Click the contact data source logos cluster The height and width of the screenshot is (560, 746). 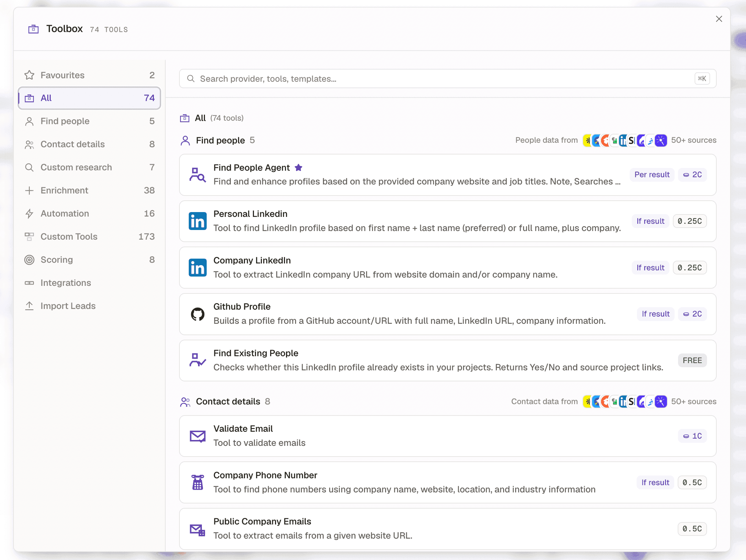pyautogui.click(x=625, y=402)
